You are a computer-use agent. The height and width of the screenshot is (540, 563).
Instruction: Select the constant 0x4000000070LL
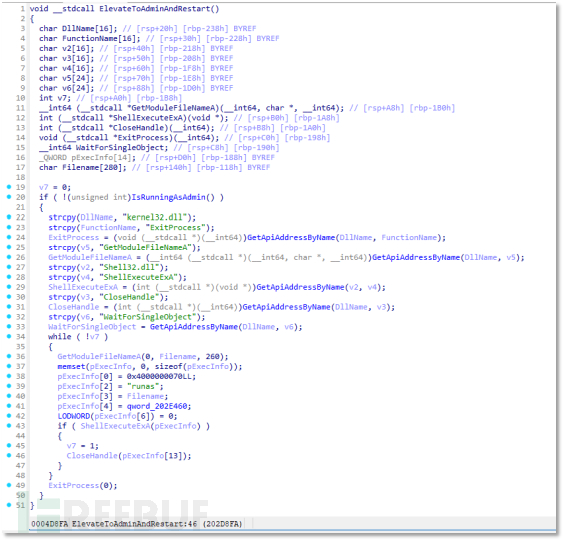(159, 376)
